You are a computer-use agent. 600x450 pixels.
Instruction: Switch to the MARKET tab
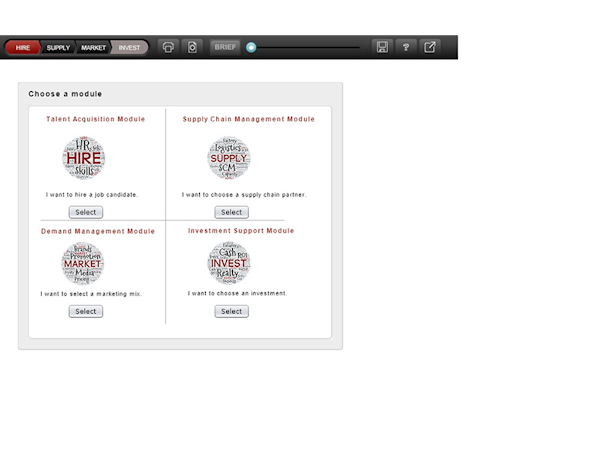[93, 47]
